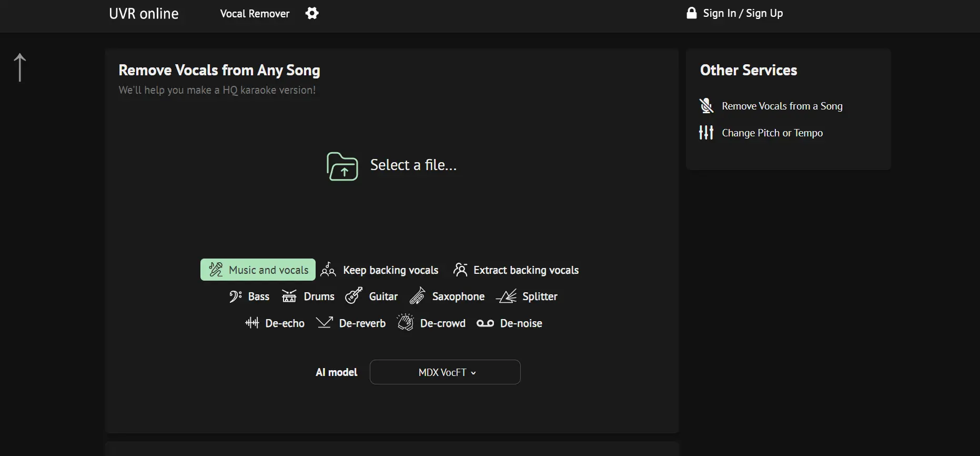Open the MDX VocFT AI model dropdown
This screenshot has height=456, width=980.
point(445,372)
